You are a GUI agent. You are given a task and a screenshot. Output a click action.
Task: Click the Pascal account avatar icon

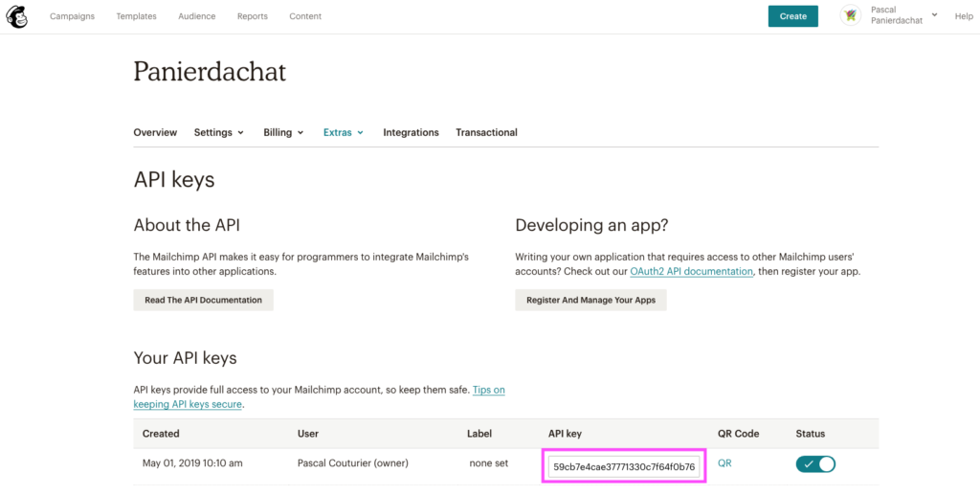851,16
